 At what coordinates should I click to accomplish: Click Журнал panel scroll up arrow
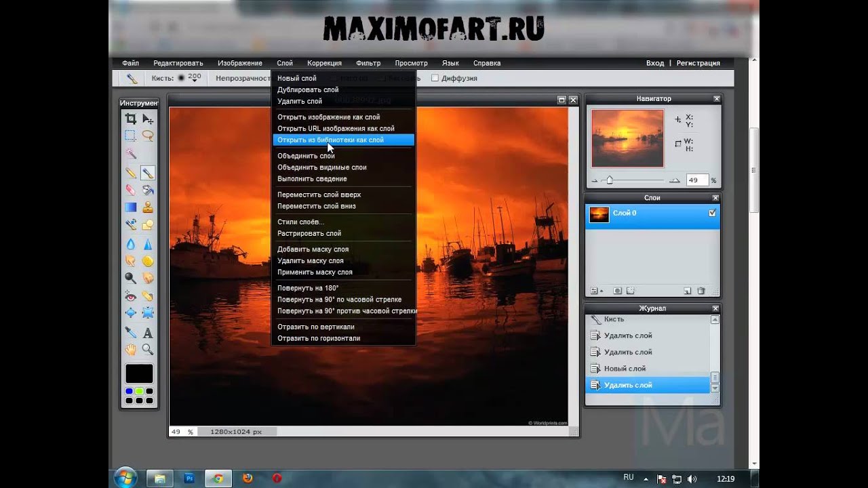715,319
